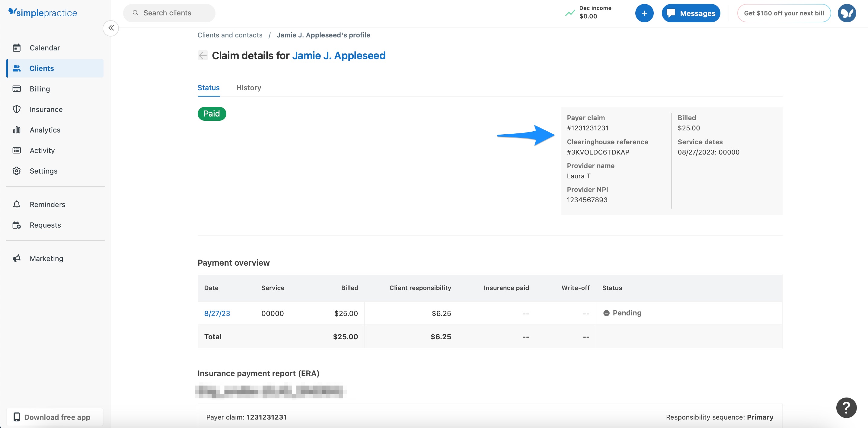Click Download free app button
The height and width of the screenshot is (428, 868).
(x=55, y=417)
